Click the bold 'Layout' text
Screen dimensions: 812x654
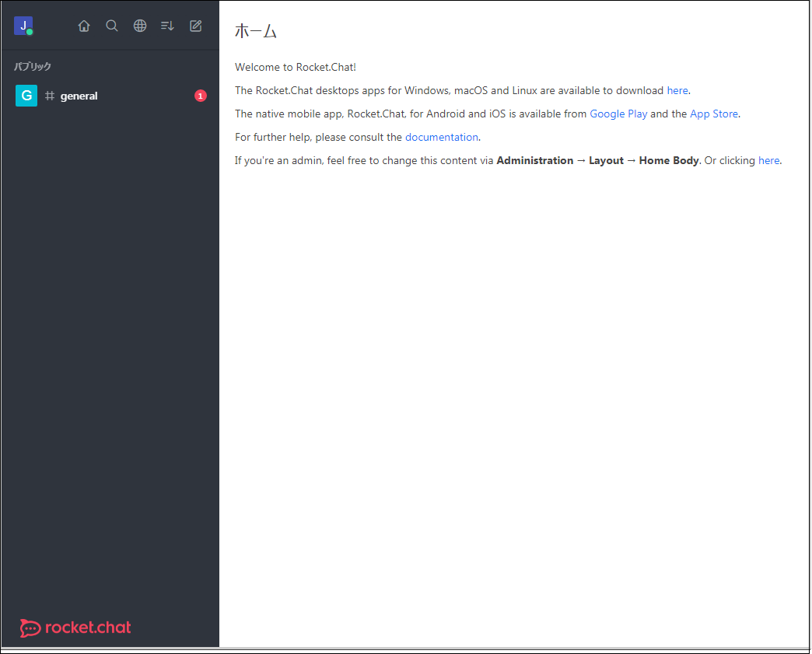(x=607, y=160)
